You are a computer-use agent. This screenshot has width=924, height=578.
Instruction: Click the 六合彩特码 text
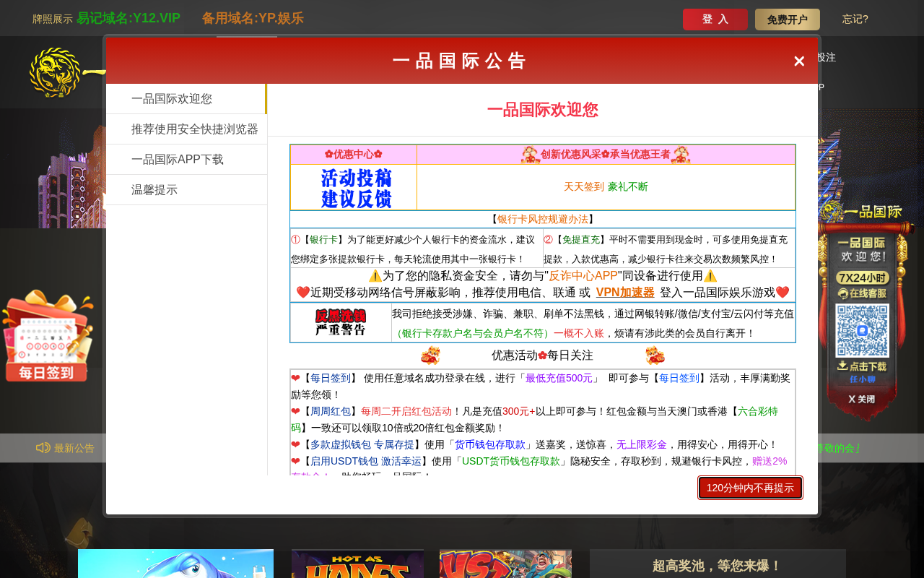pos(534,419)
